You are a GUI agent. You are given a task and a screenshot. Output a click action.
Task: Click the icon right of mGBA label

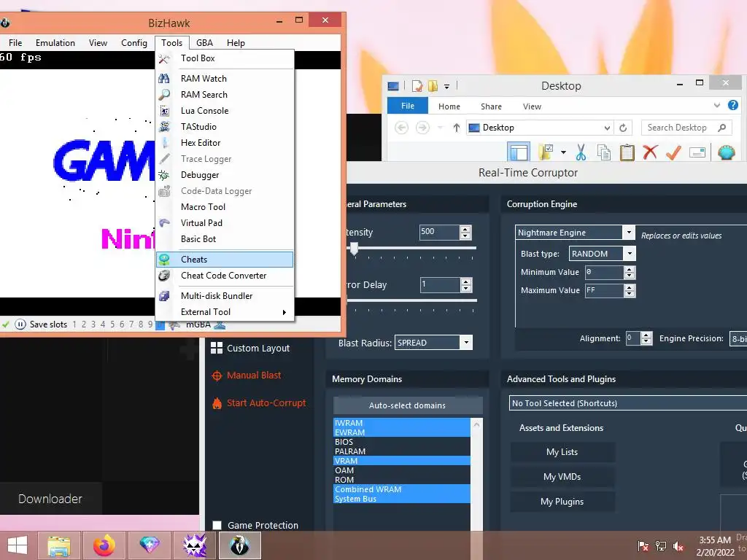[220, 324]
